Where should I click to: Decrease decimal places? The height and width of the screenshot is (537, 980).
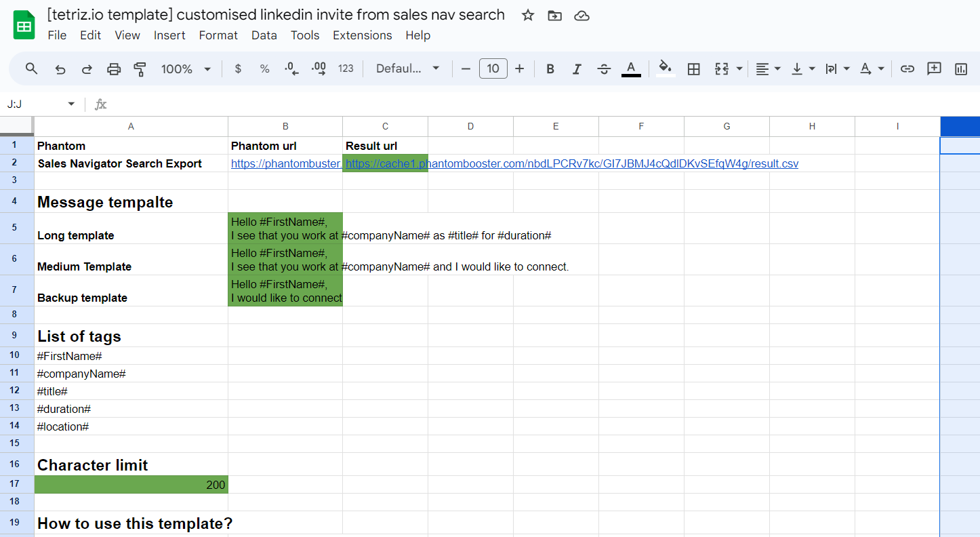(291, 68)
